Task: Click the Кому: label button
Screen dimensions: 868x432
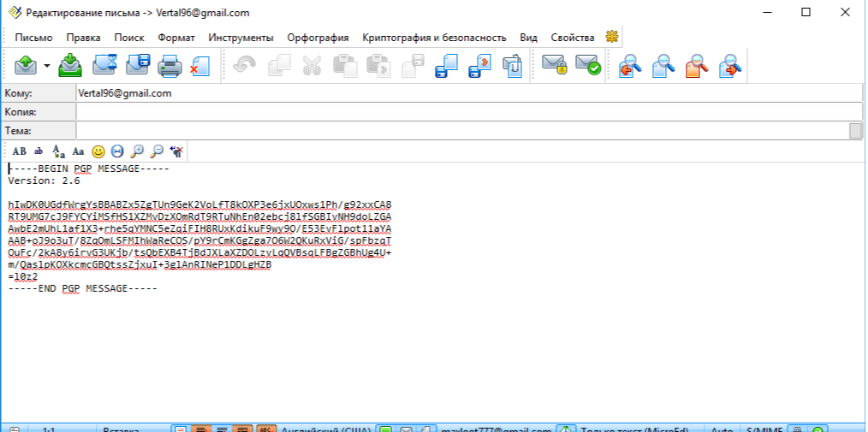Action: pos(39,93)
